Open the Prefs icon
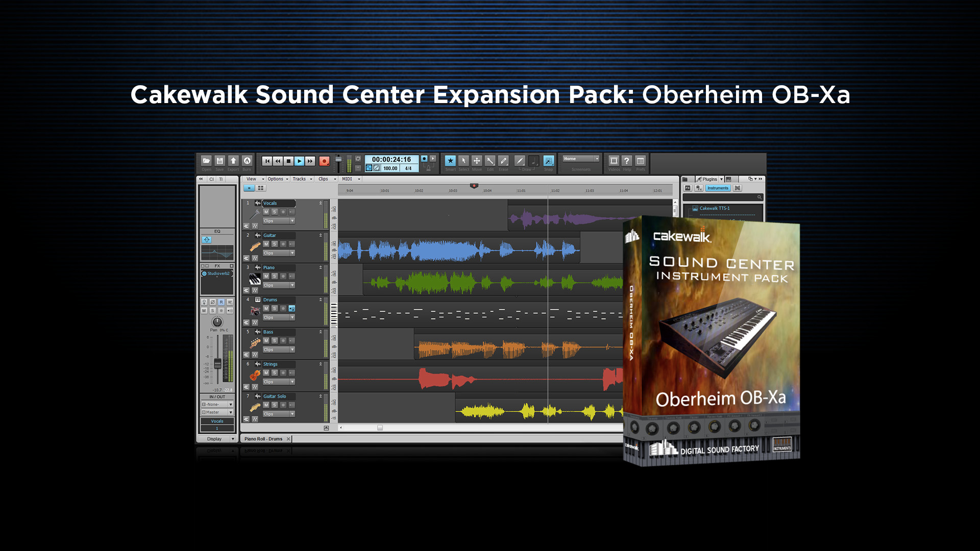 pos(640,161)
